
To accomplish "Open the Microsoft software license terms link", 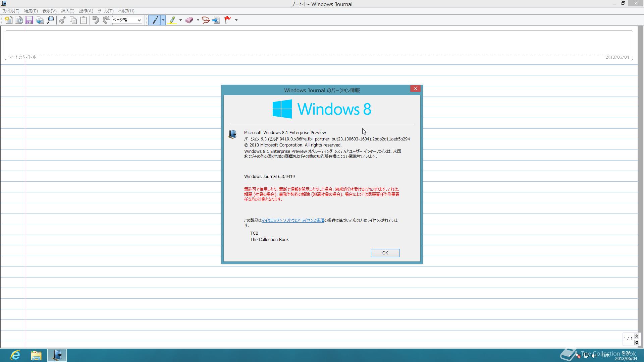I will [x=293, y=221].
